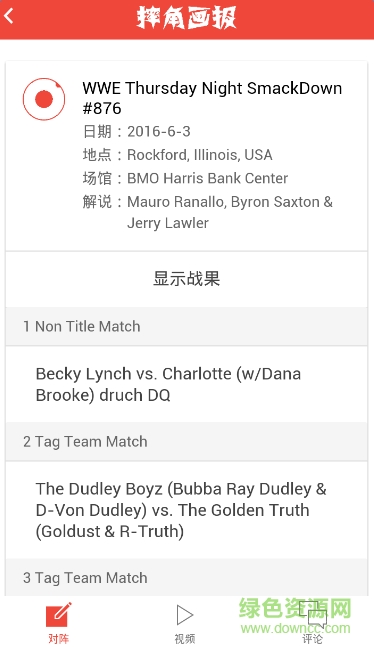This screenshot has width=374, height=647.
Task: Open the 视频 video play icon
Action: tap(185, 615)
